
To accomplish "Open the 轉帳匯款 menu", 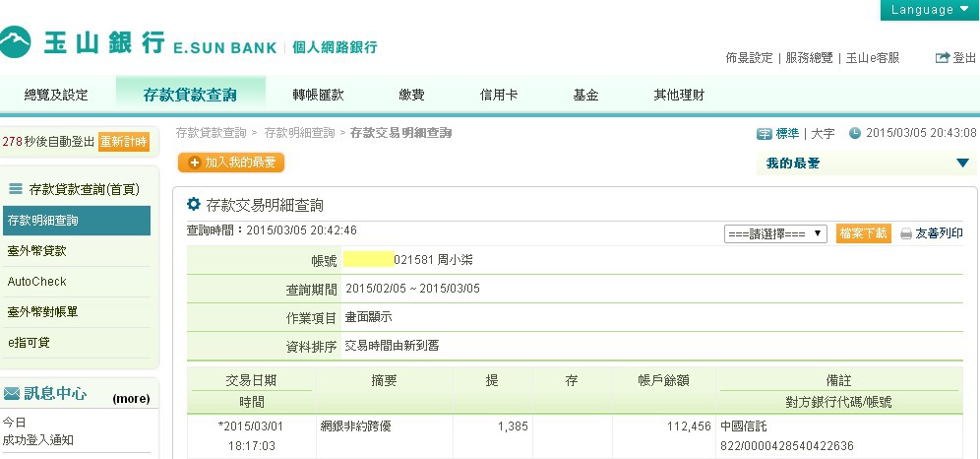I will [318, 96].
